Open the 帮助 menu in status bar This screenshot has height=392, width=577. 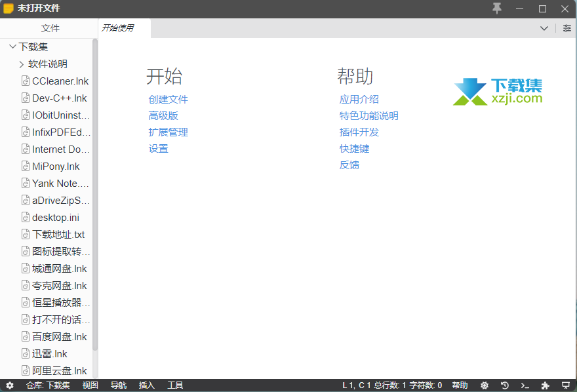460,385
